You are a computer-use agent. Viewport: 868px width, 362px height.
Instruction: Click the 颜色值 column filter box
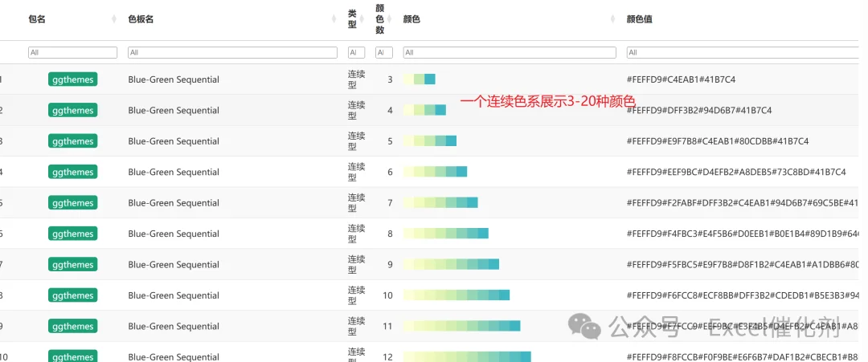tap(744, 52)
